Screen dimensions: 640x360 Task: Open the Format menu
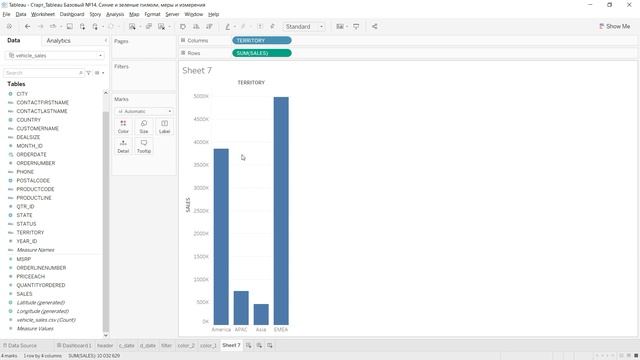tap(152, 14)
